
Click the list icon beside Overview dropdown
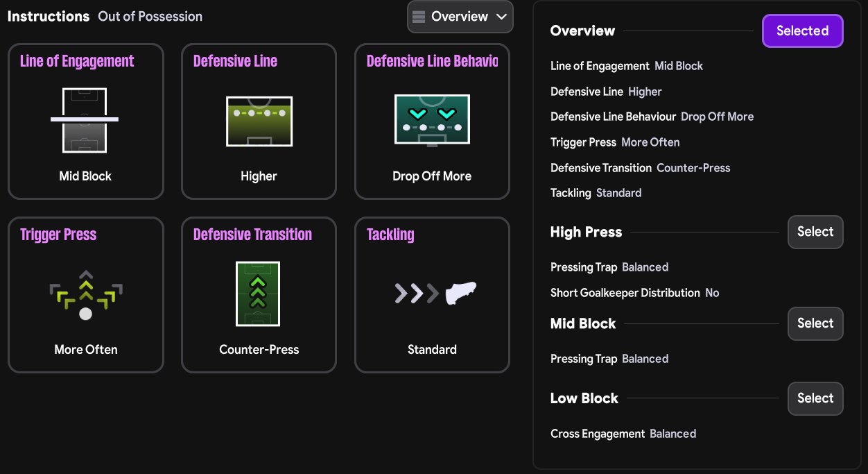(419, 17)
